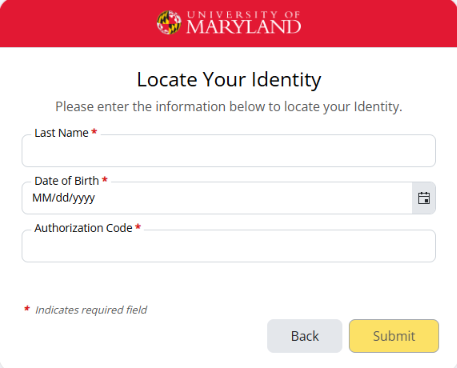Viewport: 457px width, 368px height.
Task: Submit the identity form
Action: [394, 336]
